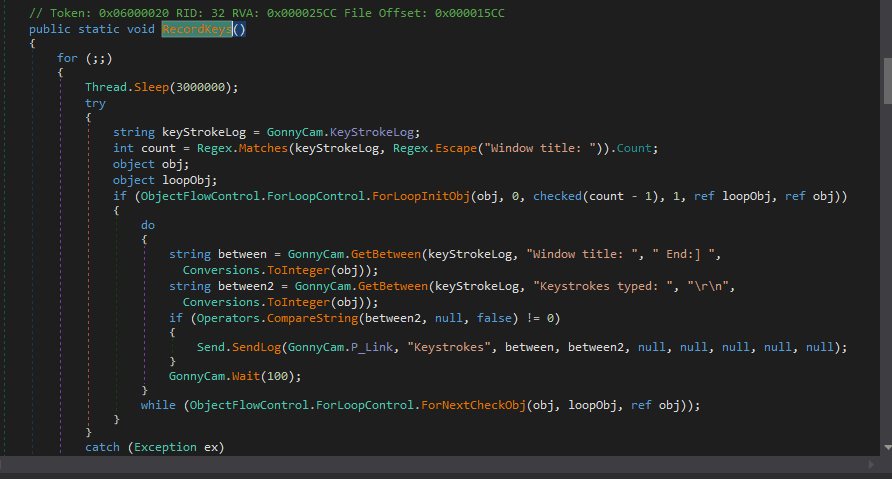Click the catch keyword
This screenshot has width=892, height=479.
(102, 447)
